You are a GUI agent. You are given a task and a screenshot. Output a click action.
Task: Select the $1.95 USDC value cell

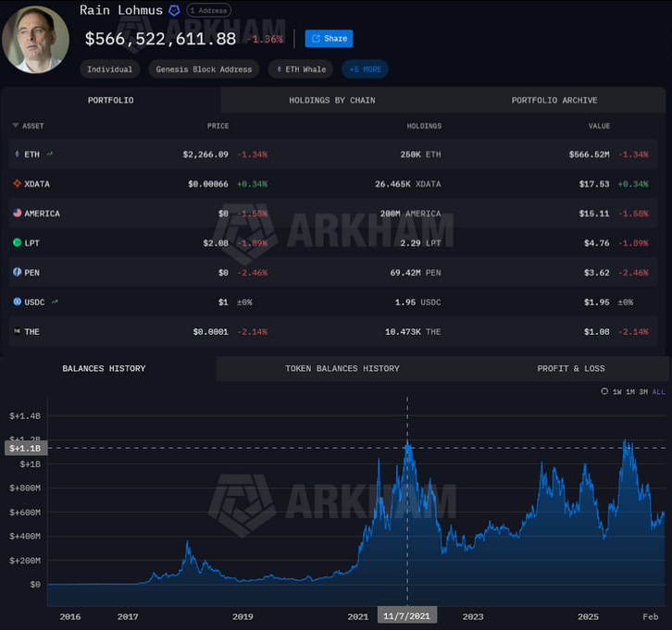click(597, 303)
